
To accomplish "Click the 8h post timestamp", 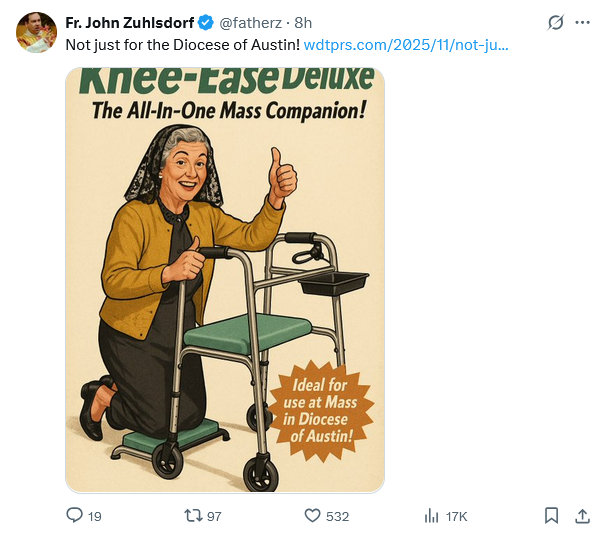I will (303, 22).
